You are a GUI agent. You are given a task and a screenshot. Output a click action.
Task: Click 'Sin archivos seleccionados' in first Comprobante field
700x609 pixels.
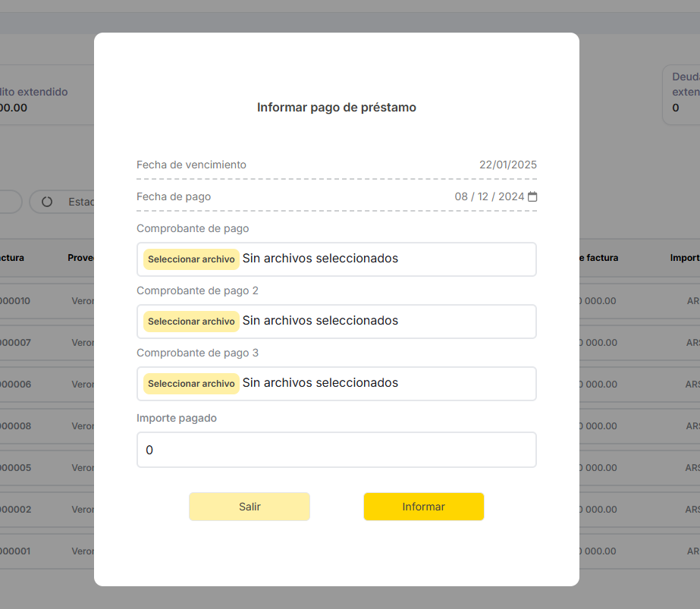pos(320,259)
